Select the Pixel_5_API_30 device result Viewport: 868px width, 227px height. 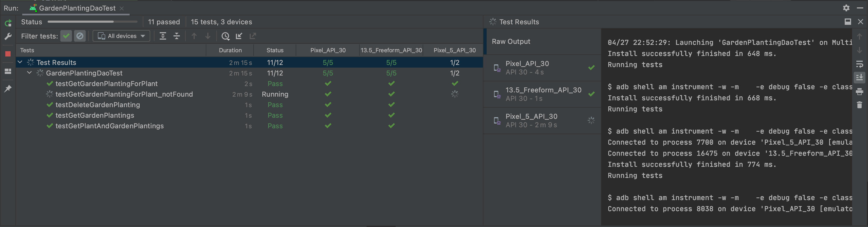click(x=542, y=120)
